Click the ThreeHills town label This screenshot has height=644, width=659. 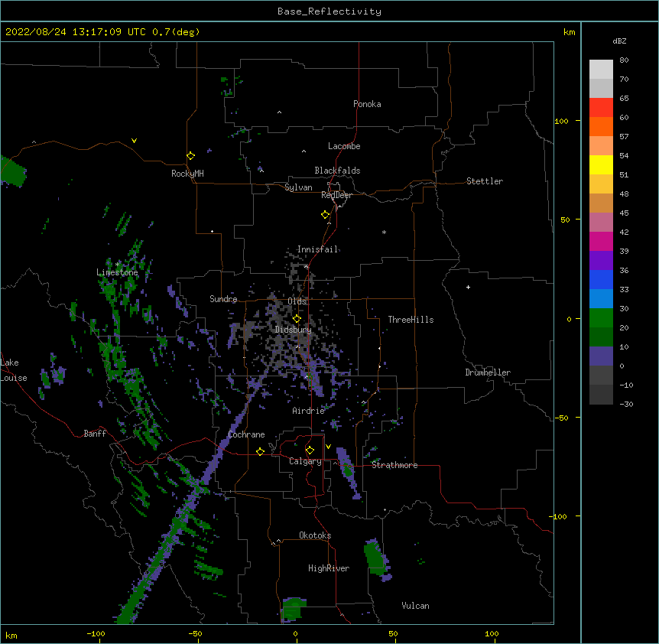(411, 320)
